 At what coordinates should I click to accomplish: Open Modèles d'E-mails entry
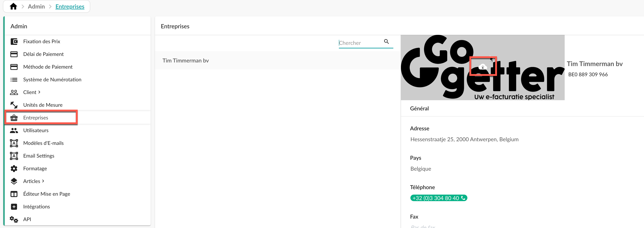(44, 143)
